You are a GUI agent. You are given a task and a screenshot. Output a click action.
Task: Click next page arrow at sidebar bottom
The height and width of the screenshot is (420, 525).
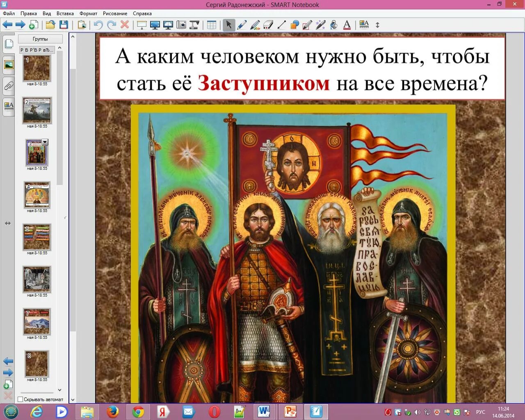[8, 373]
